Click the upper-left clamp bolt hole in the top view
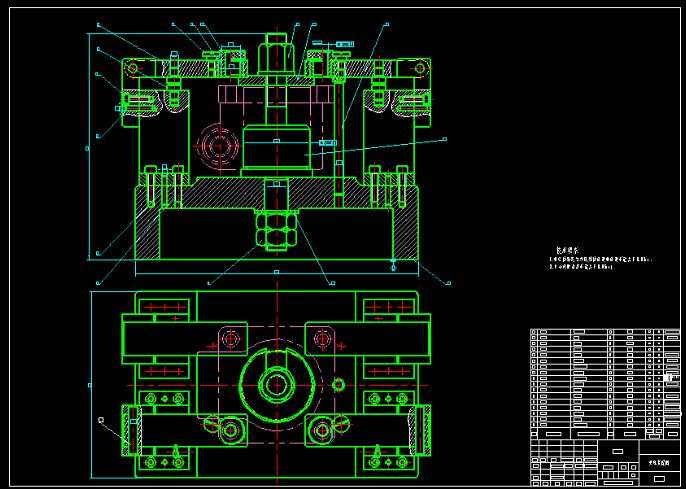Image resolution: width=686 pixels, height=489 pixels. tap(231, 338)
